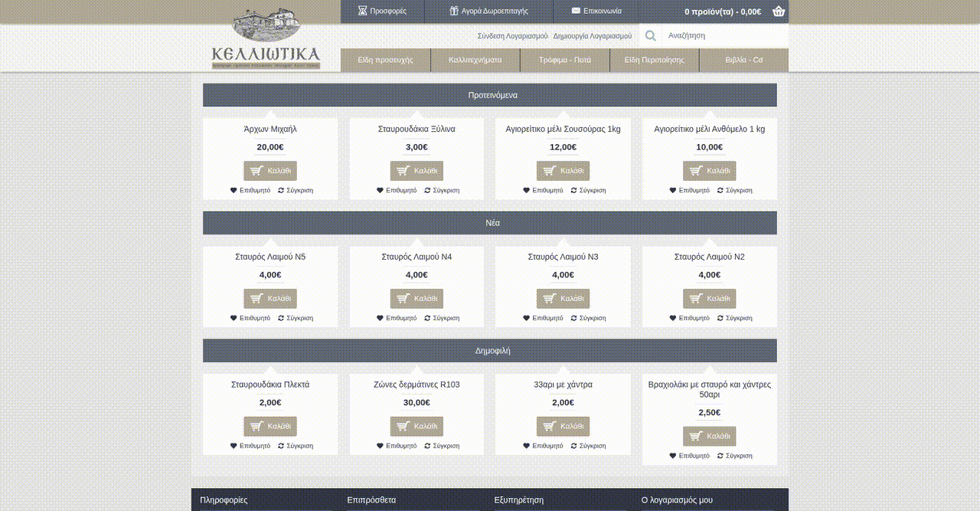Click the hourglass icon beside Προσφορές
The image size is (980, 511).
click(x=362, y=11)
